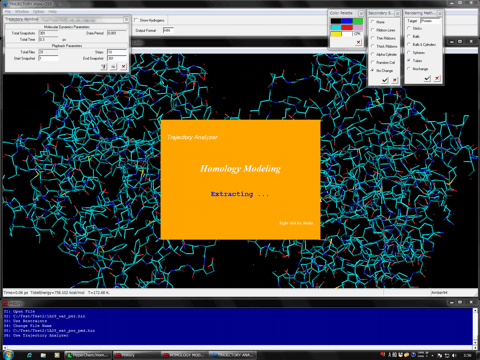The width and height of the screenshot is (480, 360).
Task: Open the Help menu
Action: pyautogui.click(x=52, y=11)
